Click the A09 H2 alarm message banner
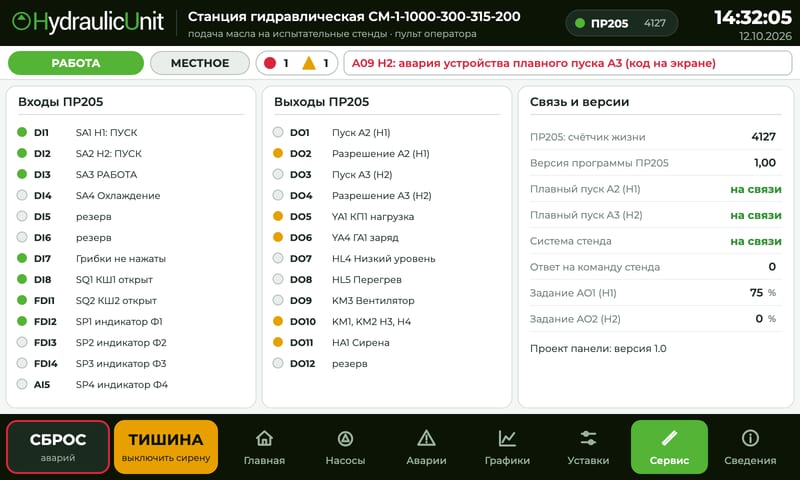The image size is (800, 480). coord(567,63)
